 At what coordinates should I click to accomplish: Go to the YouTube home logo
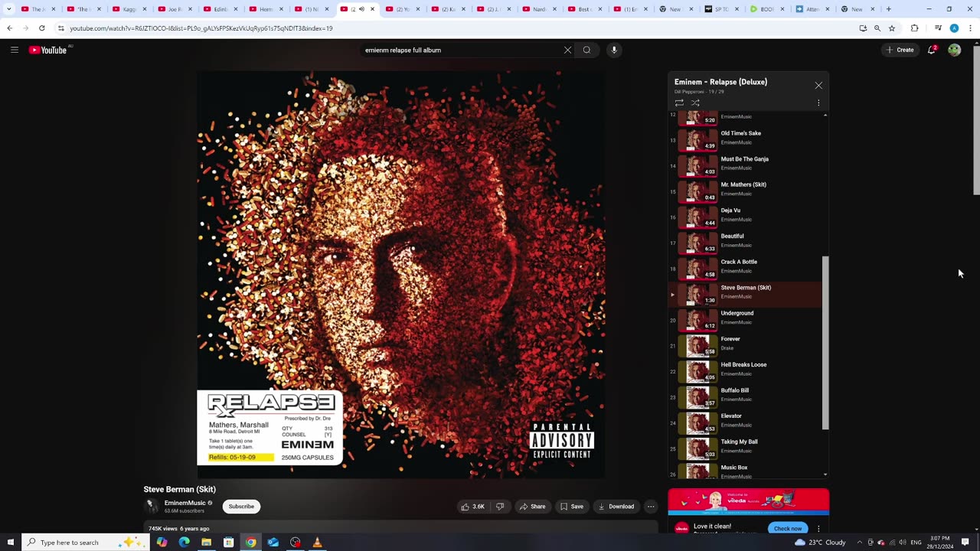(48, 50)
